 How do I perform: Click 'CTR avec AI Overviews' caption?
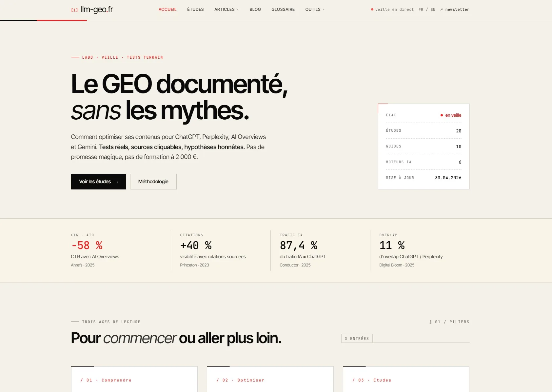[x=95, y=257]
